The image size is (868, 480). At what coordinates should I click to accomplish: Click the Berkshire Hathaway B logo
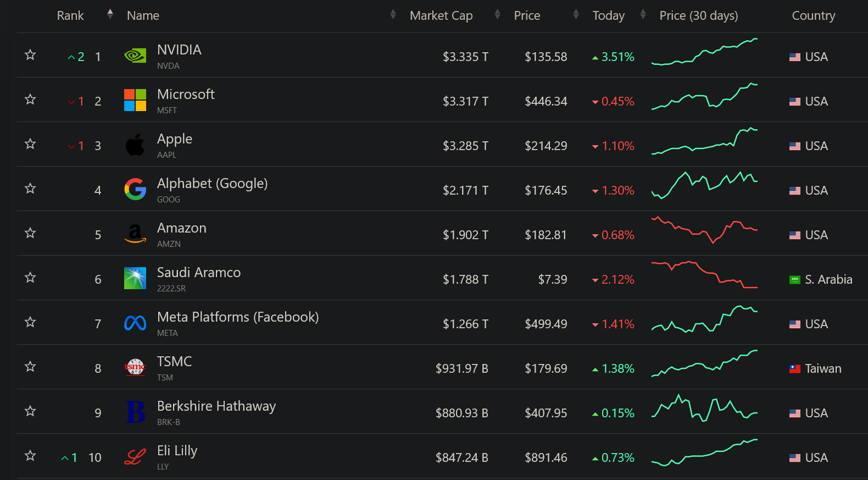coord(135,412)
